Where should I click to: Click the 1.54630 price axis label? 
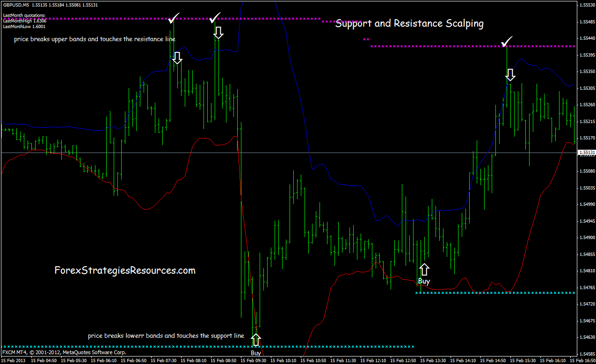point(587,337)
